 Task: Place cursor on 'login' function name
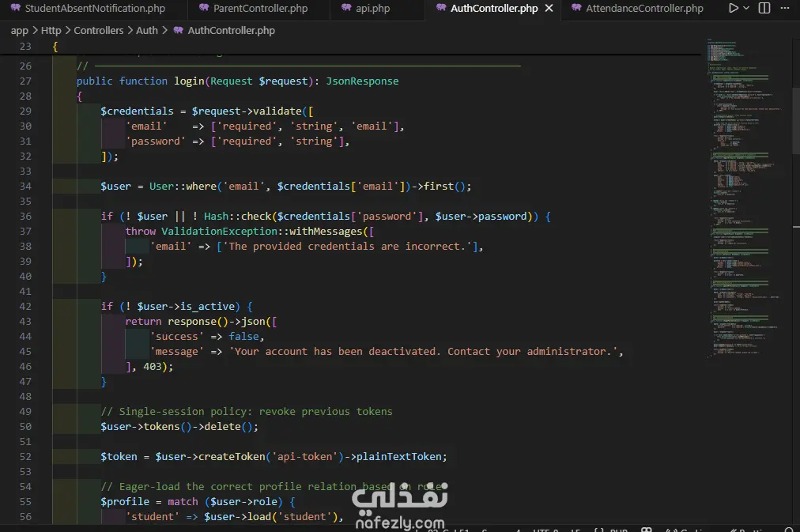pyautogui.click(x=189, y=81)
